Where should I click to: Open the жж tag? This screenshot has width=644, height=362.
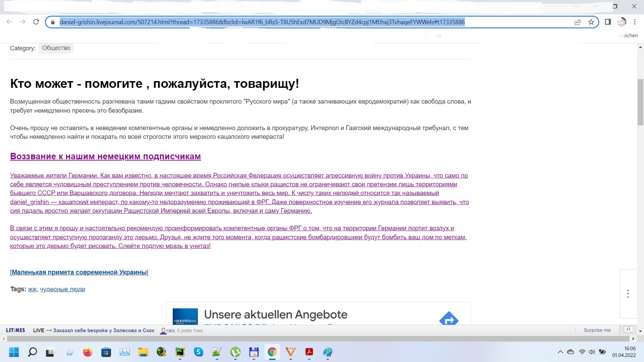[32, 289]
